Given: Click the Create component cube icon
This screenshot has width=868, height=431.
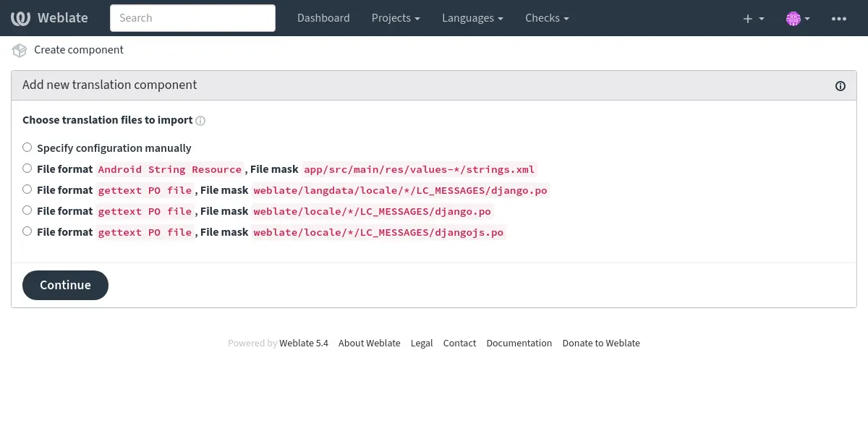Looking at the screenshot, I should click(x=20, y=51).
